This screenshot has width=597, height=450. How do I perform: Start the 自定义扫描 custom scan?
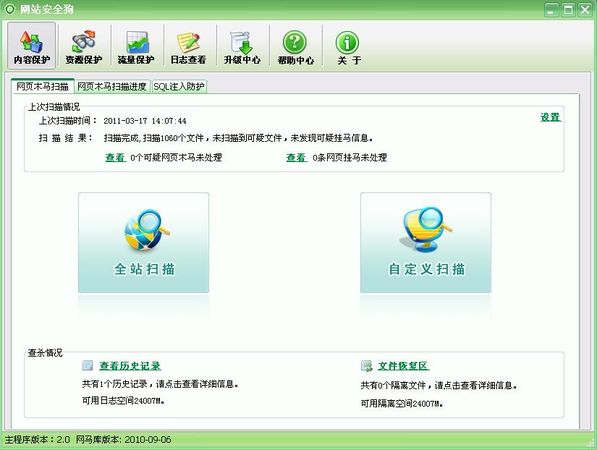click(x=426, y=243)
